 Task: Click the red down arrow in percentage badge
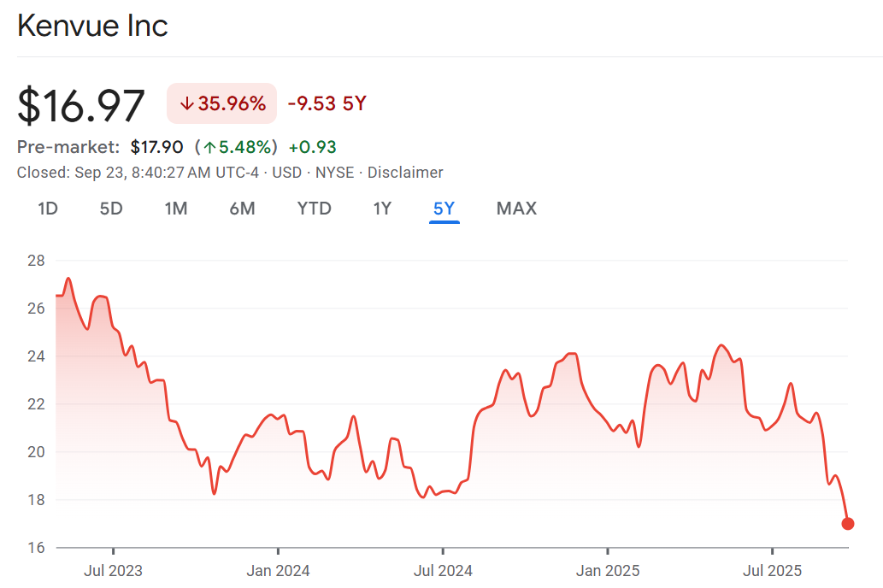186,104
